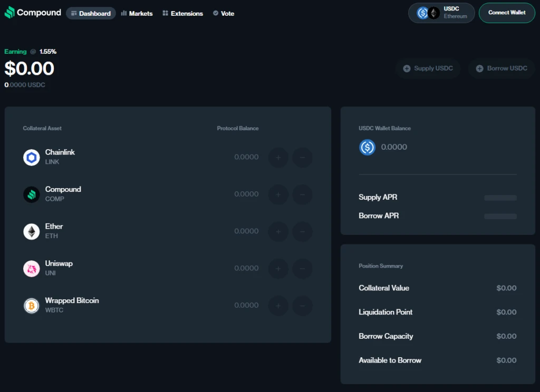
Task: Click the Collateral Asset column header
Action: pyautogui.click(x=42, y=129)
